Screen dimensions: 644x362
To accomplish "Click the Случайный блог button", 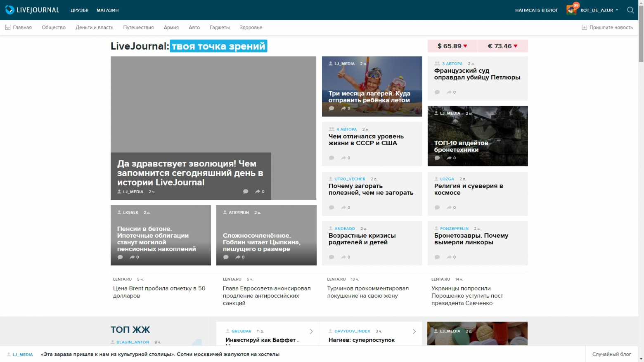I will [612, 354].
